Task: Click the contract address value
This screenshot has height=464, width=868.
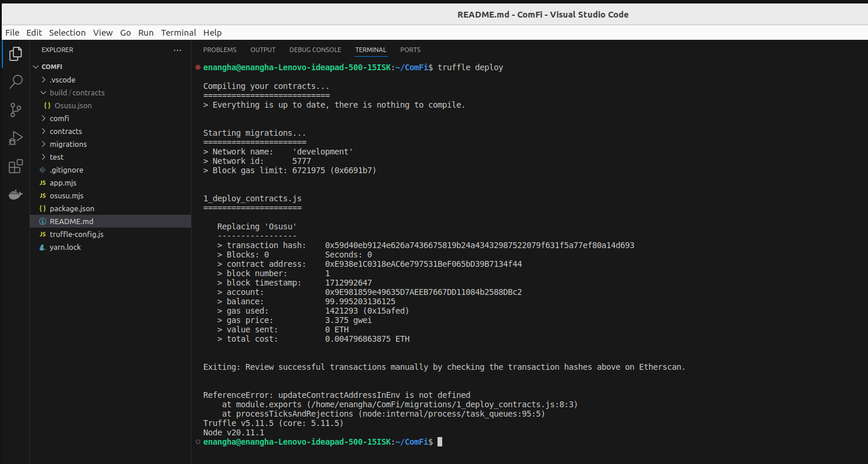Action: tap(423, 264)
